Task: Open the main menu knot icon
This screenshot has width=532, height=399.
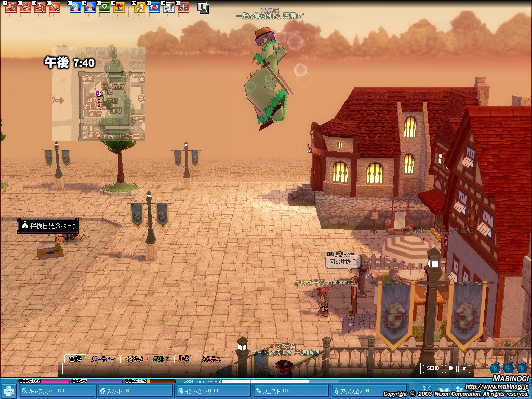Action: [8, 391]
